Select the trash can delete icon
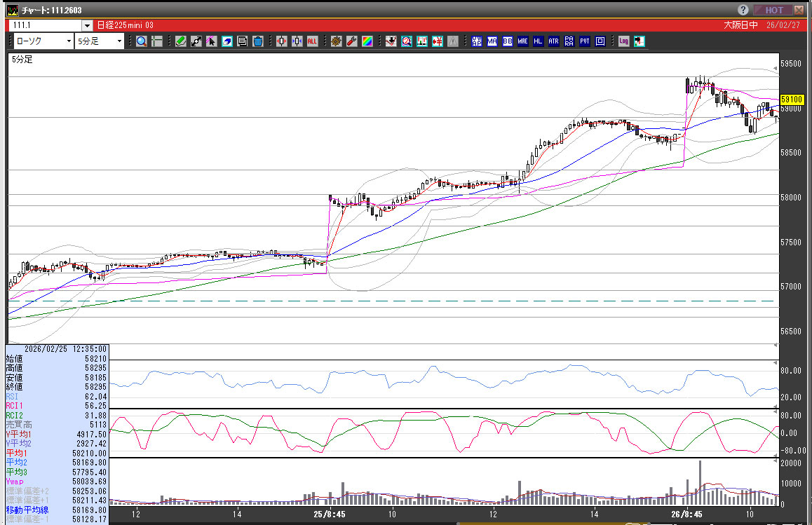This screenshot has height=525, width=812. 257,41
